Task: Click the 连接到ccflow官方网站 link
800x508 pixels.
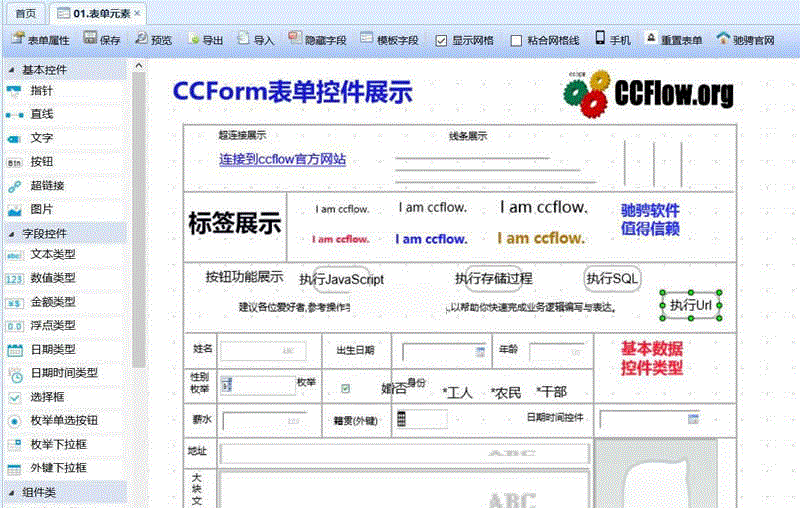Action: tap(282, 159)
